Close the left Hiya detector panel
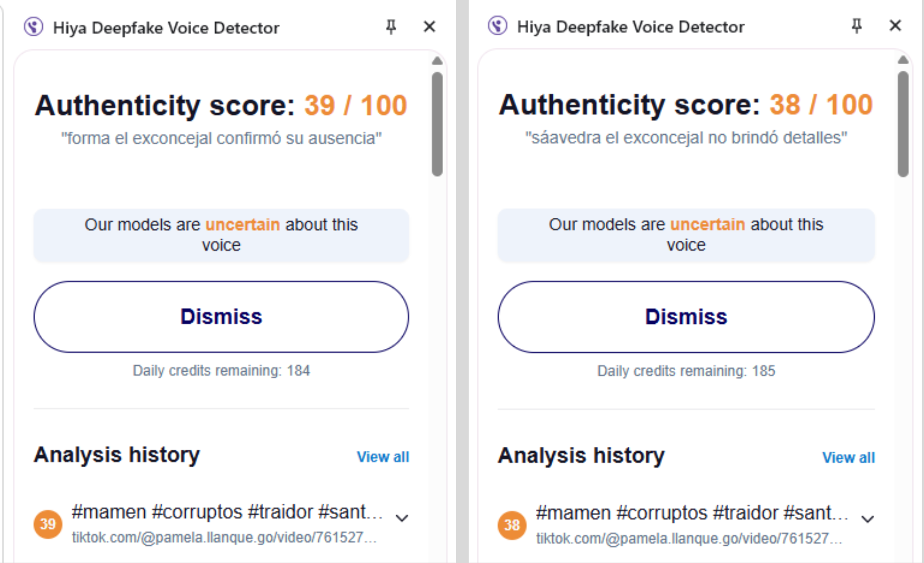The width and height of the screenshot is (924, 563). pyautogui.click(x=429, y=27)
